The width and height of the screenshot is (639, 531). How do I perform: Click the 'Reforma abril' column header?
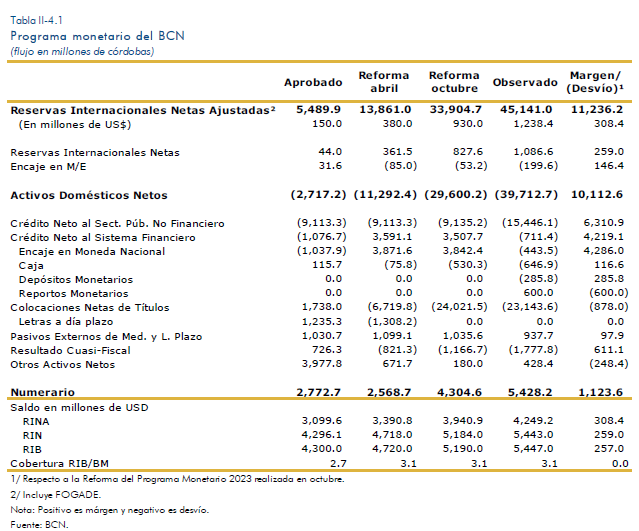pos(383,82)
